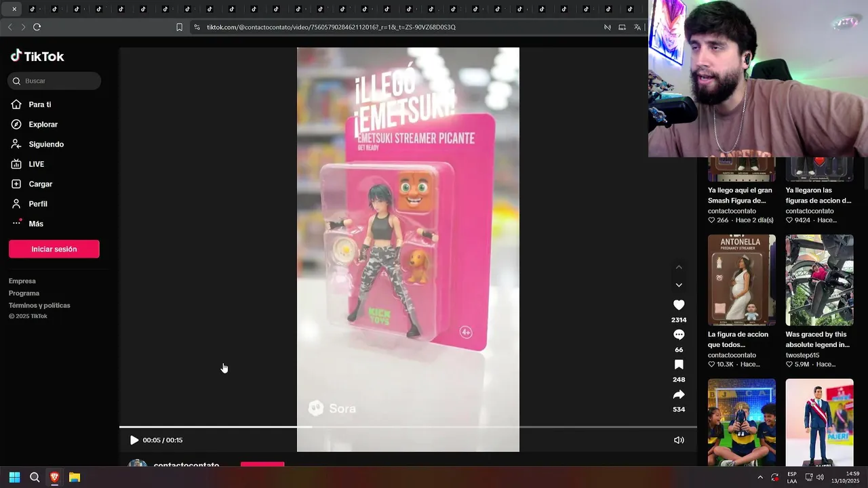Image resolution: width=868 pixels, height=488 pixels.
Task: Bookmark this page in the address bar
Action: pos(180,27)
